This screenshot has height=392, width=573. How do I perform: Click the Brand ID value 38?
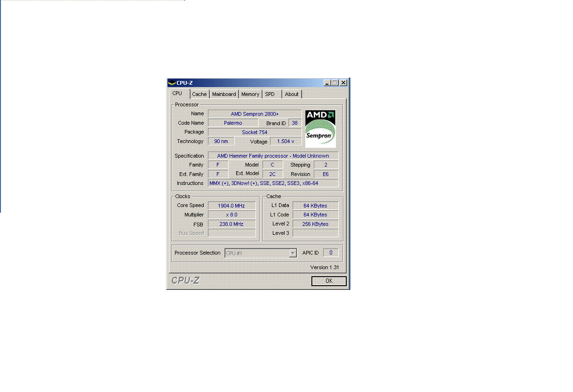point(295,123)
